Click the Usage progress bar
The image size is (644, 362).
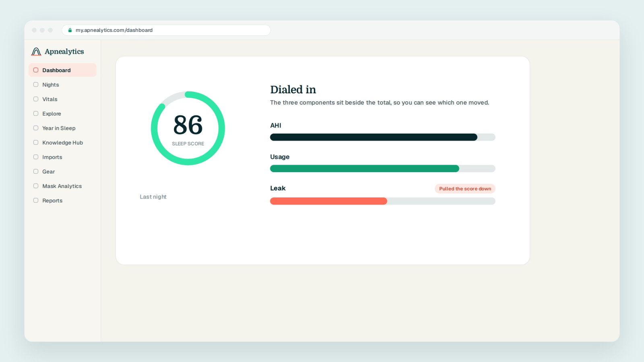coord(382,169)
